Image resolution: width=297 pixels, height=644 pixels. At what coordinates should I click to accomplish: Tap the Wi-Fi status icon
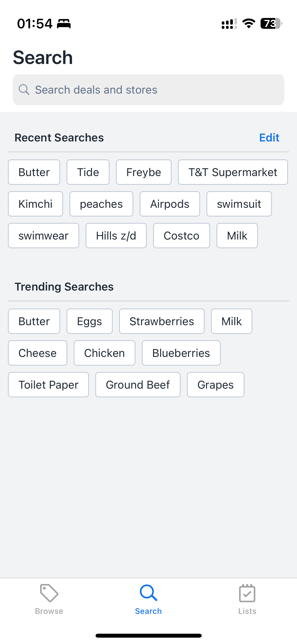pyautogui.click(x=249, y=24)
